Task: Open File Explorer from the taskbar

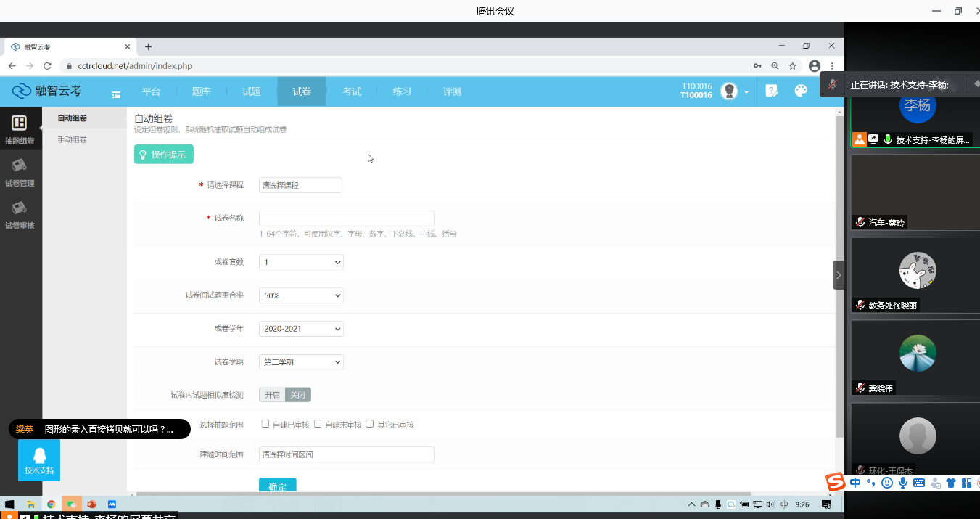Action: [31, 504]
